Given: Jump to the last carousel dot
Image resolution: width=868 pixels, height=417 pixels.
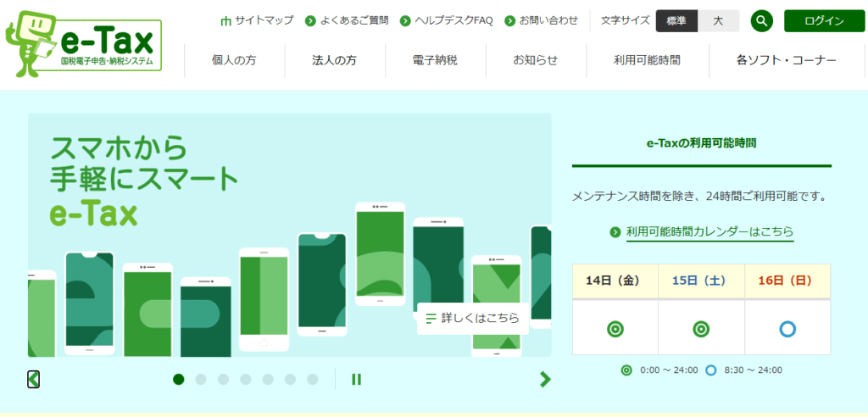Looking at the screenshot, I should point(312,380).
